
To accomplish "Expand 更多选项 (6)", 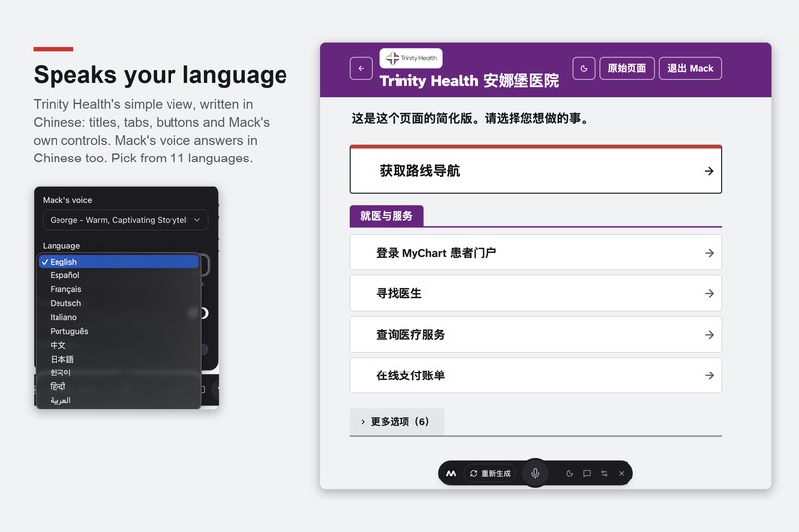I will [397, 421].
